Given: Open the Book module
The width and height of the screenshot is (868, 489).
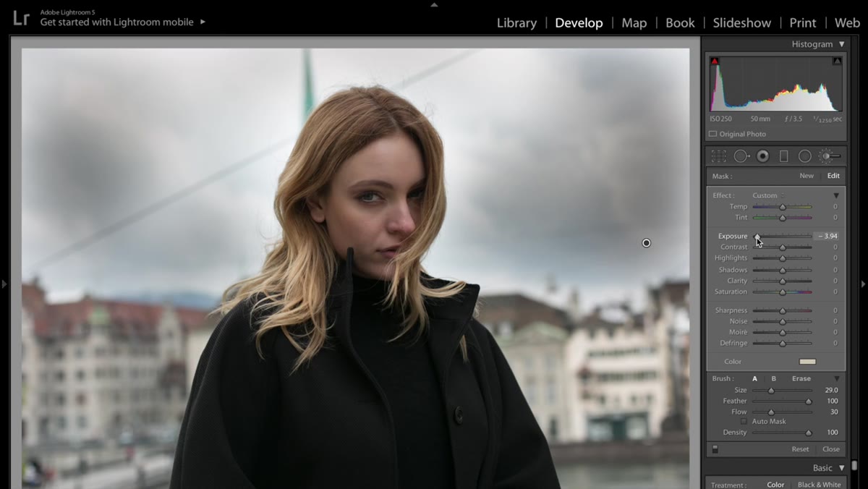Looking at the screenshot, I should [x=680, y=22].
